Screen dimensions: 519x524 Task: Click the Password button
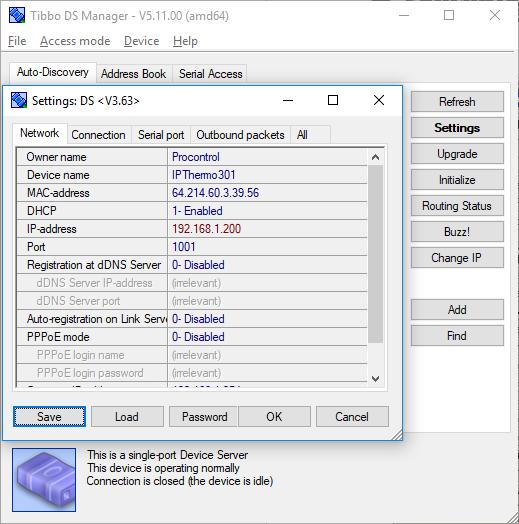(204, 417)
